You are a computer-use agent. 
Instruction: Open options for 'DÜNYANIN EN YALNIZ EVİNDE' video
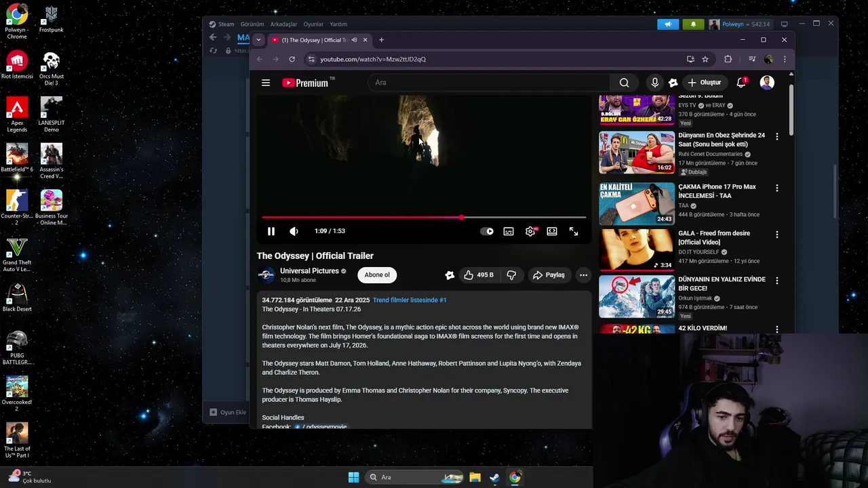[777, 280]
